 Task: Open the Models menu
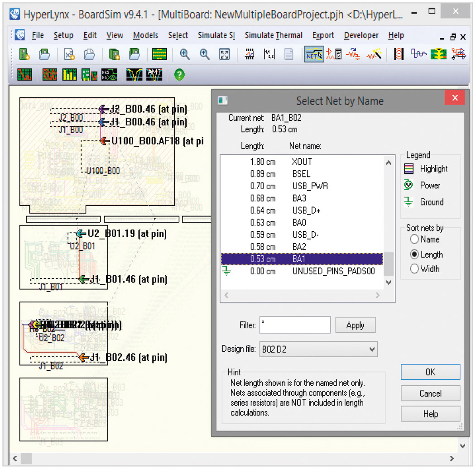145,35
